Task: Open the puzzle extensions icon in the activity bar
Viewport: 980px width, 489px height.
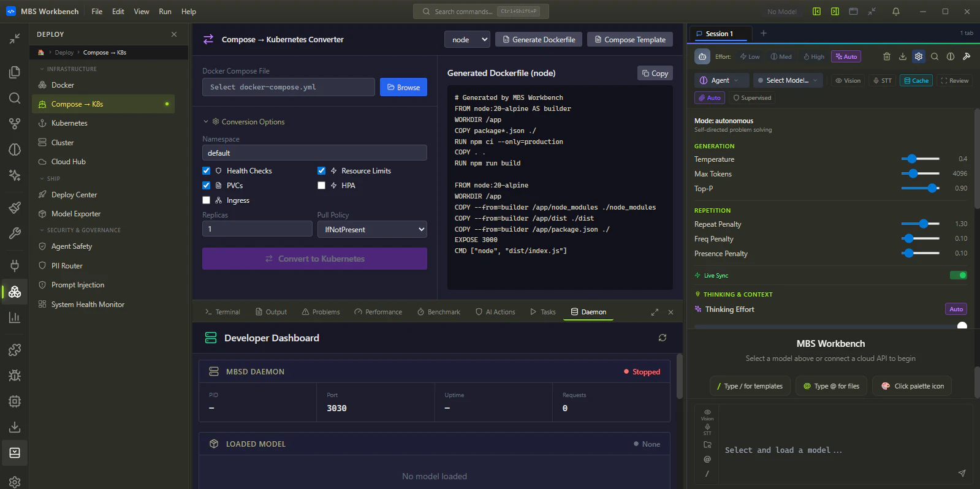Action: tap(15, 349)
